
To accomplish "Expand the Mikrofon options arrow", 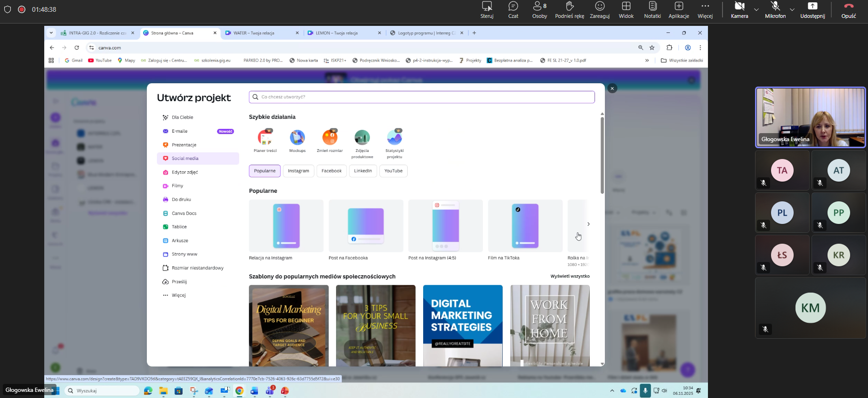I will tap(792, 9).
